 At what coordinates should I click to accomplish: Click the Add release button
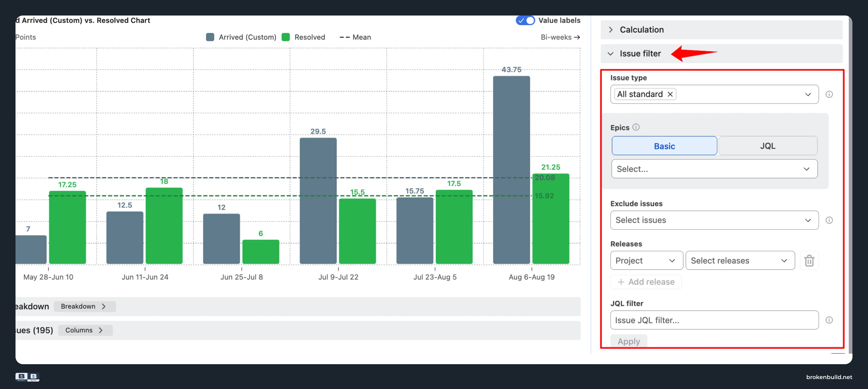tap(646, 282)
